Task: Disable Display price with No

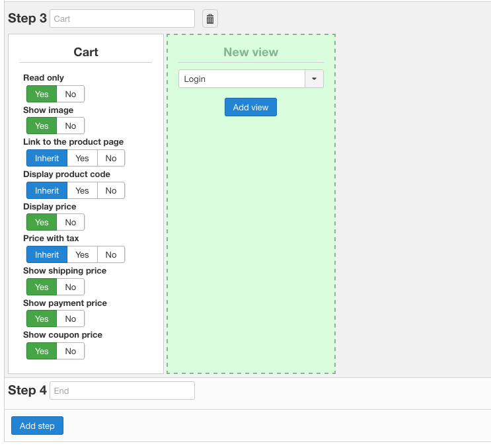Action: (71, 222)
